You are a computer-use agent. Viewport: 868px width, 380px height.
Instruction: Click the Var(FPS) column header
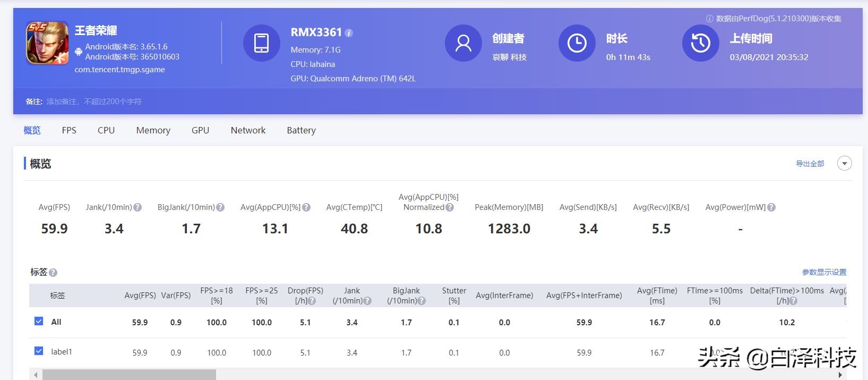[x=176, y=295]
